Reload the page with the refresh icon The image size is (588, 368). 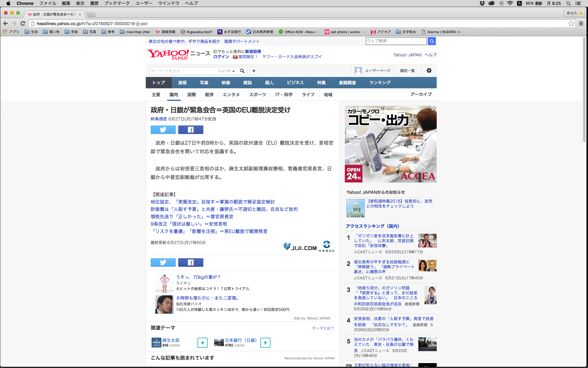[23, 24]
